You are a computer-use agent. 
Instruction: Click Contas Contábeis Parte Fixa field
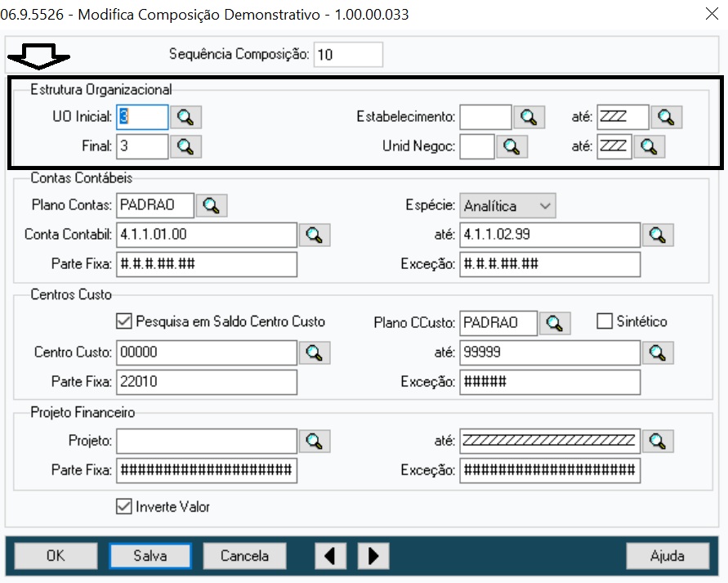207,264
